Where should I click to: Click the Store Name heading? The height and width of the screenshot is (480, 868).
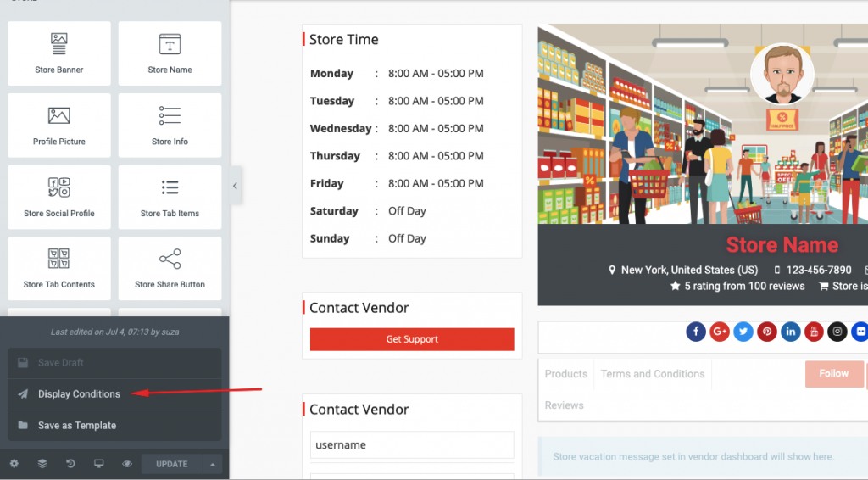(x=782, y=245)
